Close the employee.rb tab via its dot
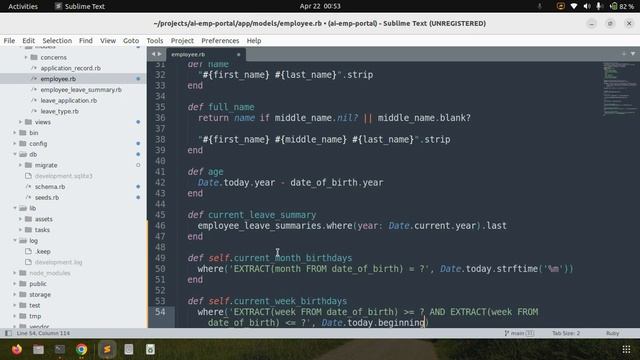This screenshot has height=360, width=640. coord(238,54)
